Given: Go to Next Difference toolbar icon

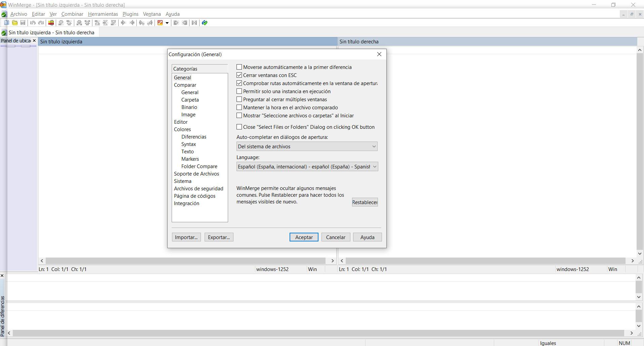Looking at the screenshot, I should [x=61, y=23].
